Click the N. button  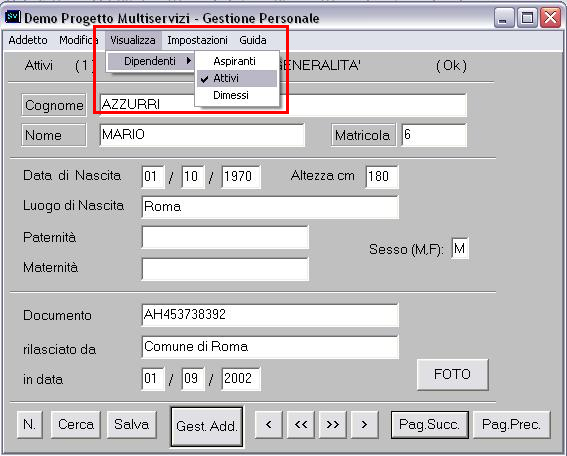30,425
